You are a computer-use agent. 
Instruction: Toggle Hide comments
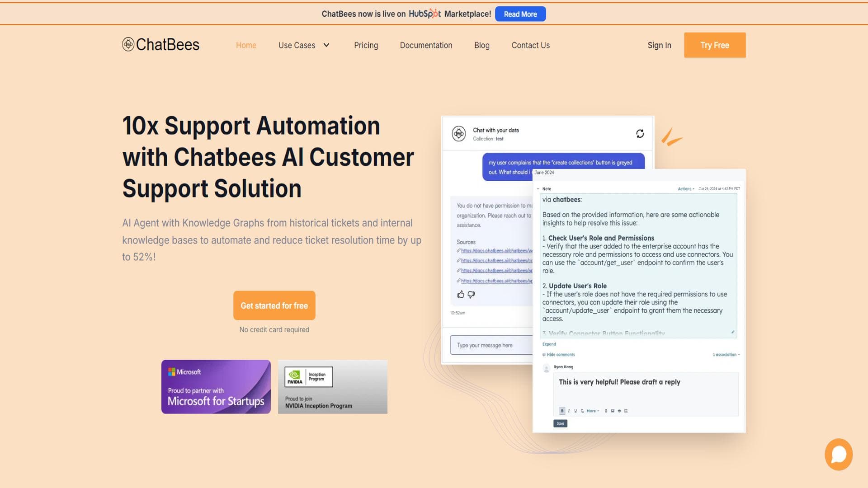(560, 355)
